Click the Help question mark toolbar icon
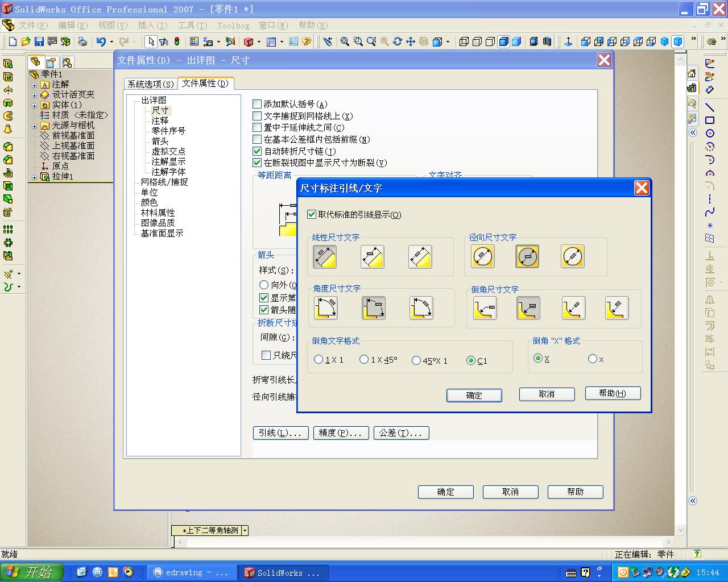This screenshot has width=728, height=582. tap(307, 41)
